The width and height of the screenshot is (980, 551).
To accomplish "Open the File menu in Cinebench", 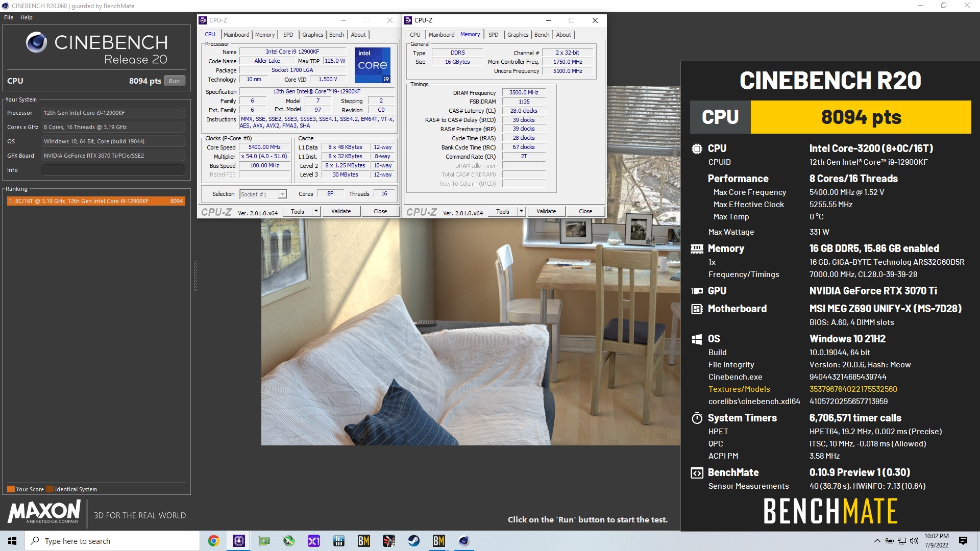I will point(9,17).
